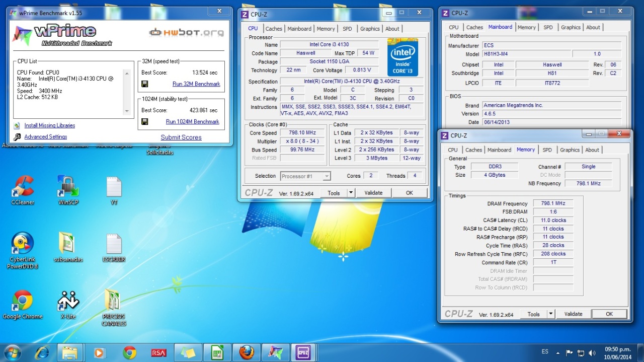Open Tools dropdown arrow in CPU-Z Memory window

(x=550, y=314)
